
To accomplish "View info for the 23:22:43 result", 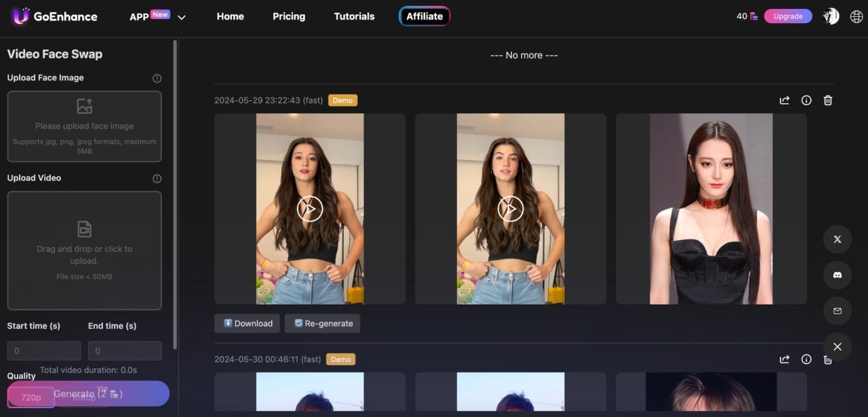I will click(806, 100).
